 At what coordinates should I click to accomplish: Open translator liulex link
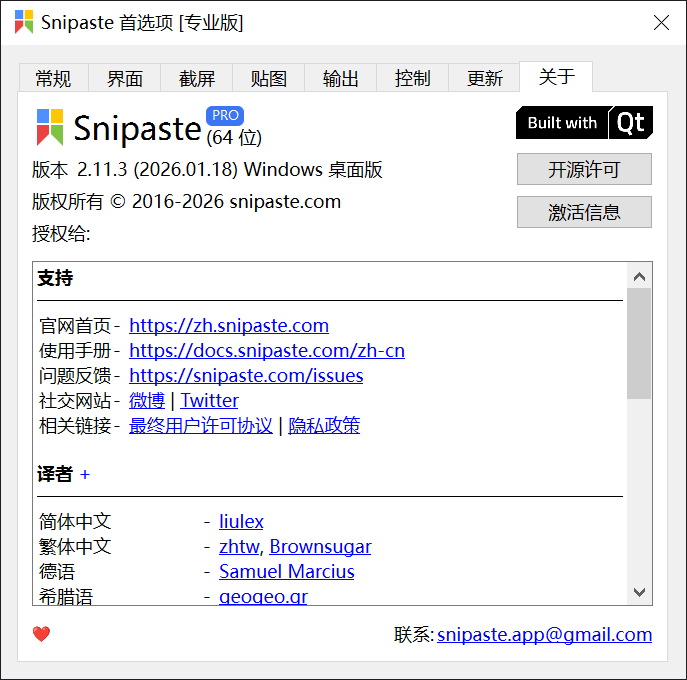[241, 521]
